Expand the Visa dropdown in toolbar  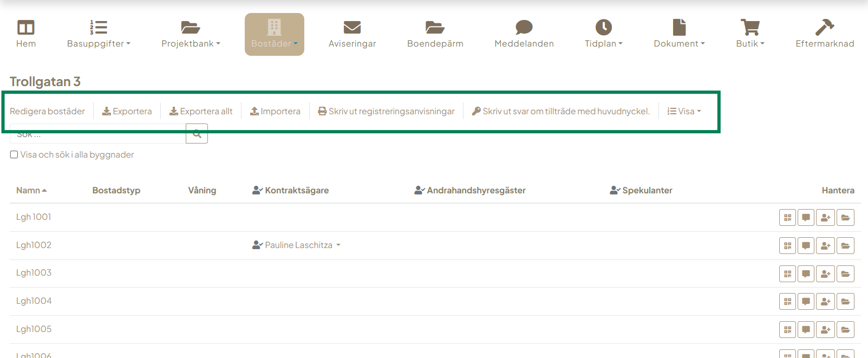[x=684, y=111]
